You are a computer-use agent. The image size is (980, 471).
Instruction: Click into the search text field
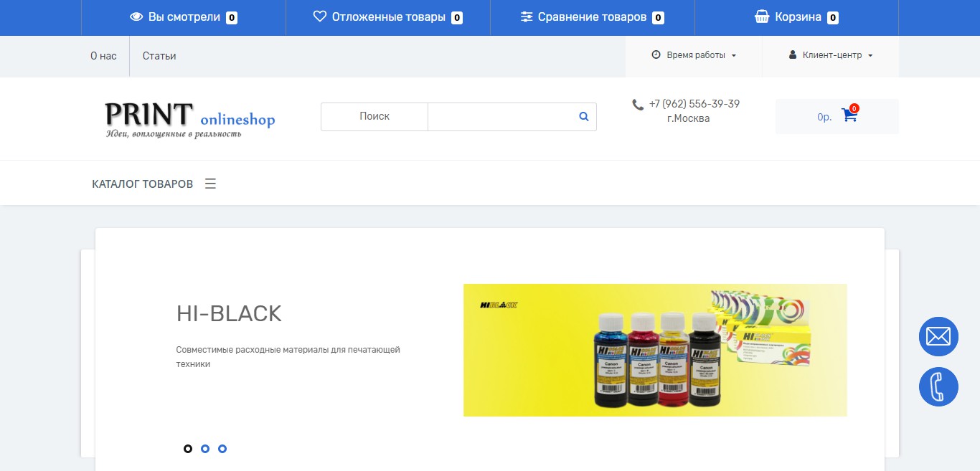tap(500, 117)
